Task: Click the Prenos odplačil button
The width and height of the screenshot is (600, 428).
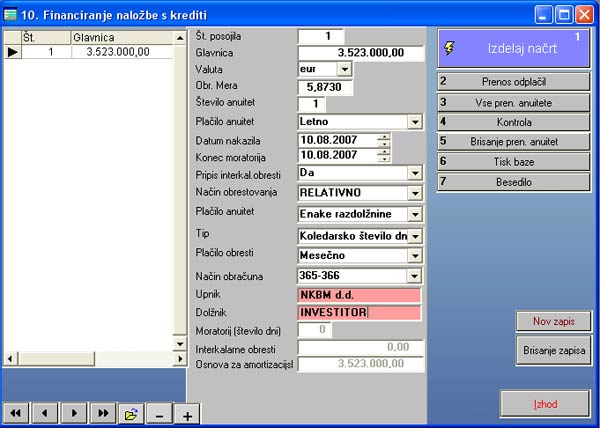Action: (513, 81)
